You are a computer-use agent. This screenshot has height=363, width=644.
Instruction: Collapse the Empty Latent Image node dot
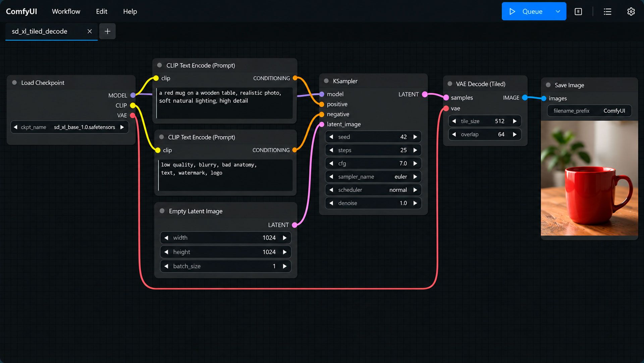tap(162, 211)
